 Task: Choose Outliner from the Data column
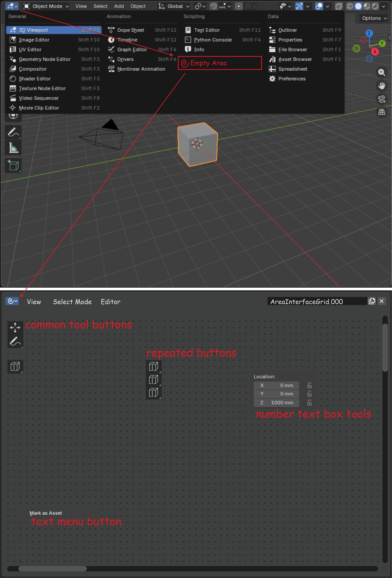pyautogui.click(x=305, y=30)
